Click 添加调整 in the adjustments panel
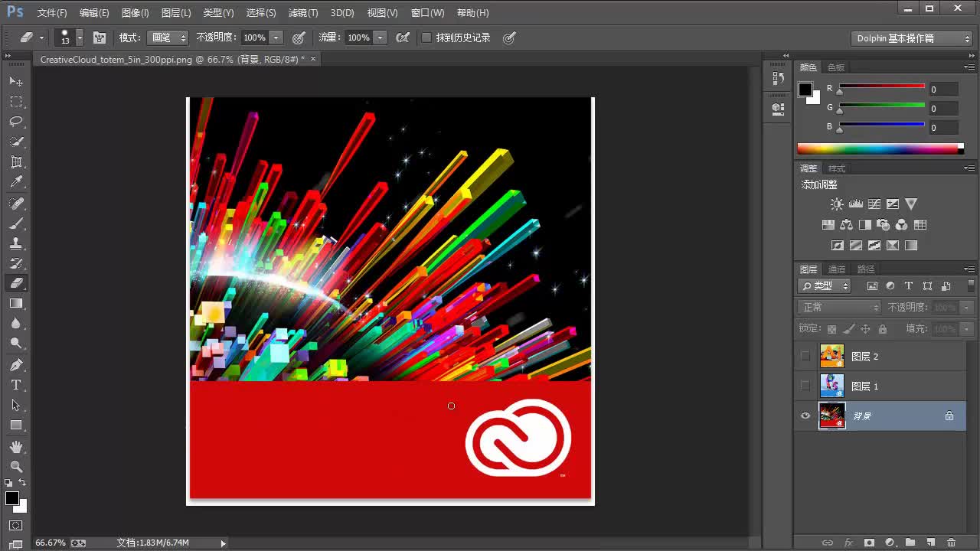This screenshot has width=980, height=551. pos(818,184)
